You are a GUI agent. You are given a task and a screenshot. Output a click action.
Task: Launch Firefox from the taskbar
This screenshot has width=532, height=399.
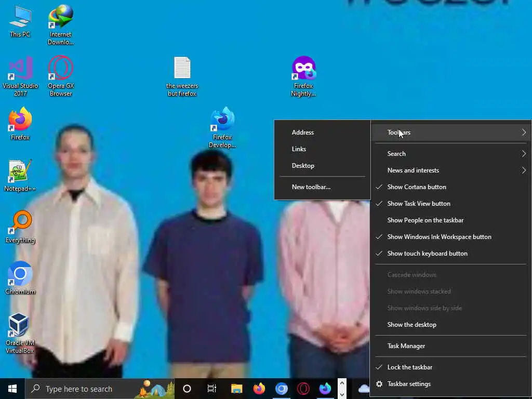coord(259,389)
